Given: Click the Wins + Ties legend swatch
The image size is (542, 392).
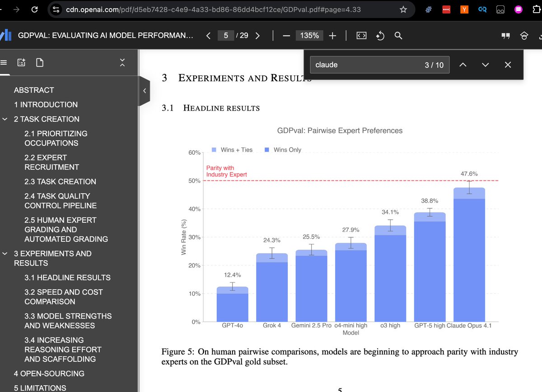Looking at the screenshot, I should (x=215, y=150).
